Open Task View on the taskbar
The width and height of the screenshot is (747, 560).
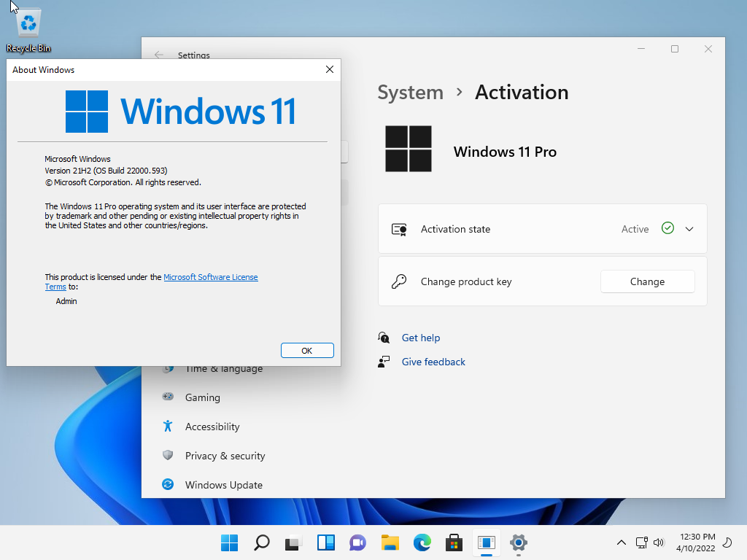tap(293, 542)
